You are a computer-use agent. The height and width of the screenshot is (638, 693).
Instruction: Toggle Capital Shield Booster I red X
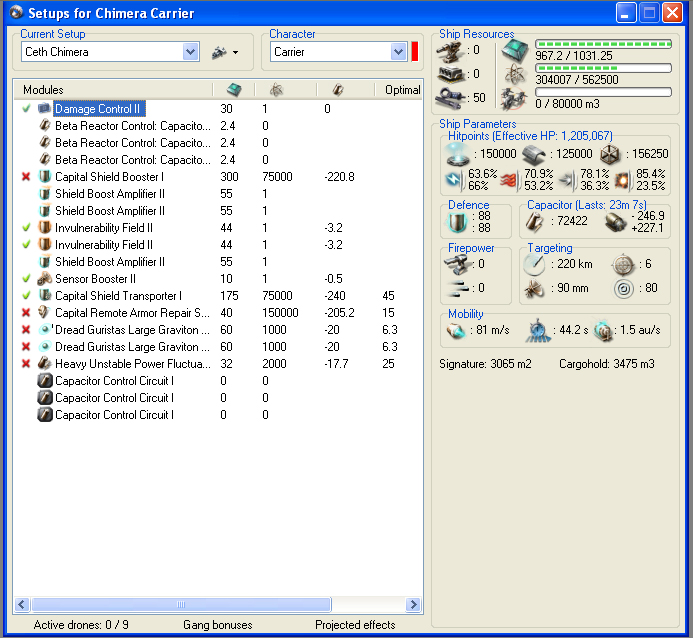pyautogui.click(x=26, y=177)
